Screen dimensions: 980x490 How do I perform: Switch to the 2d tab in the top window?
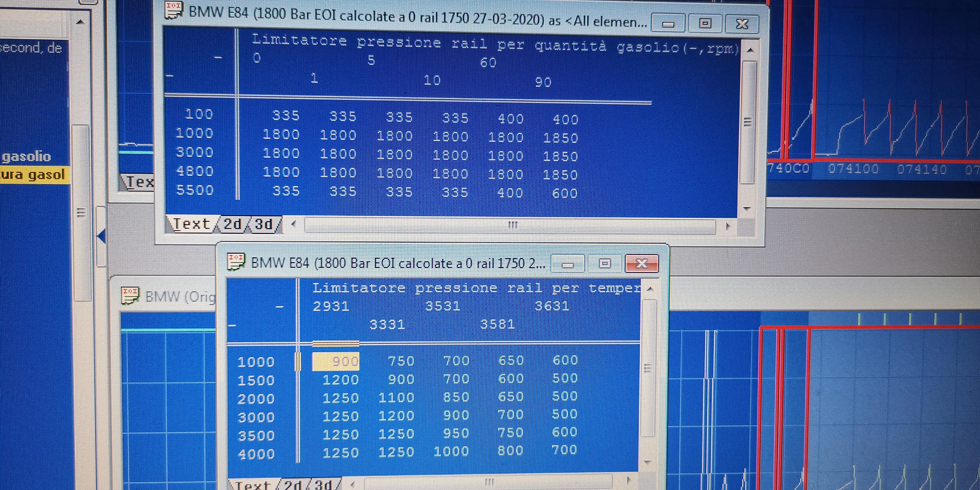click(x=232, y=224)
